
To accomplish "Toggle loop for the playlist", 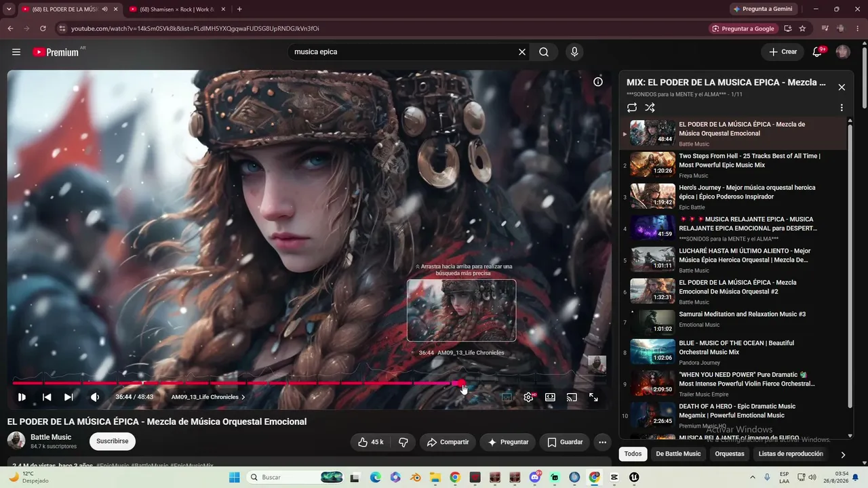I will (x=632, y=108).
